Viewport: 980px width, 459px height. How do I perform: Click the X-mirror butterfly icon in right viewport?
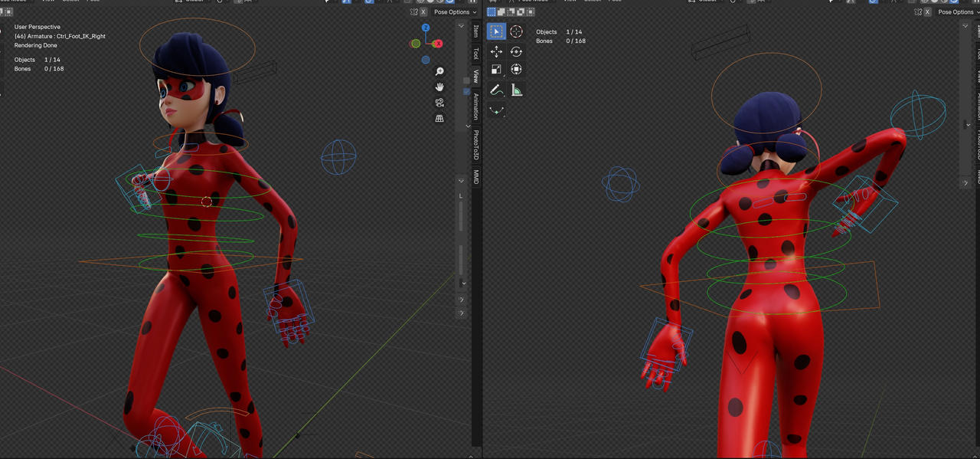[918, 12]
